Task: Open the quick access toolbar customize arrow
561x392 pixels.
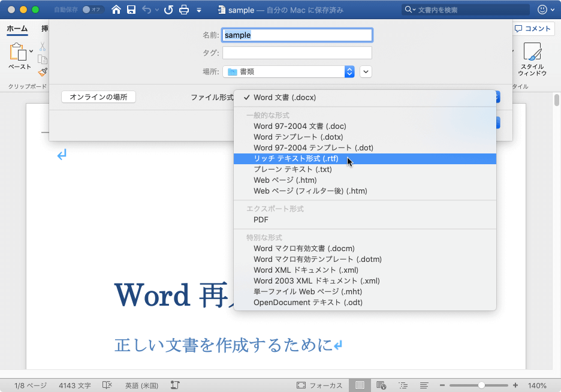Action: click(x=199, y=10)
